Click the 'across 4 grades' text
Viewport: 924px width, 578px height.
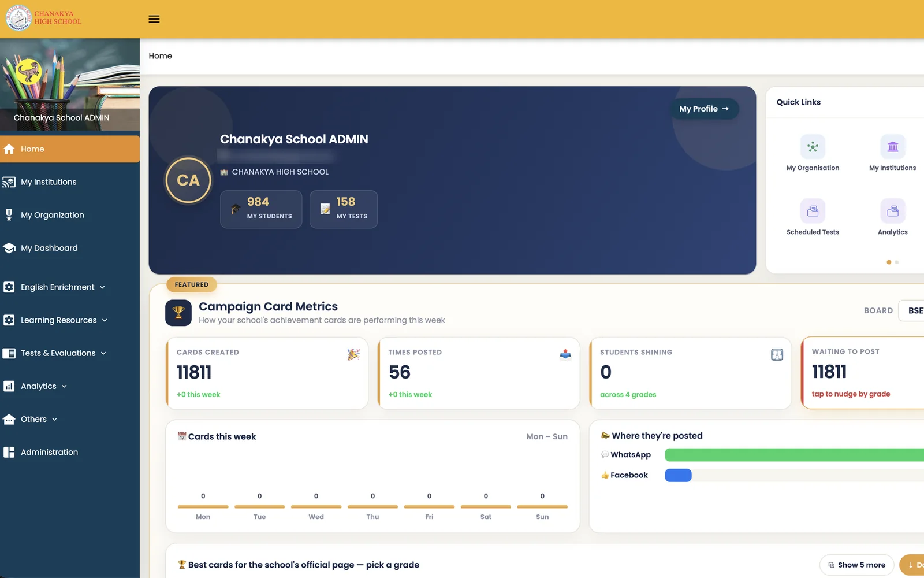pyautogui.click(x=628, y=395)
